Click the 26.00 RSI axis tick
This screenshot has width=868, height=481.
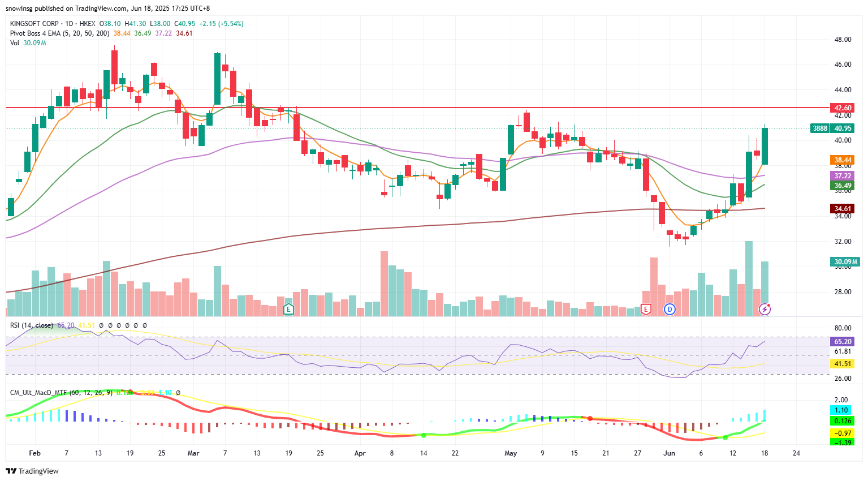pyautogui.click(x=843, y=379)
